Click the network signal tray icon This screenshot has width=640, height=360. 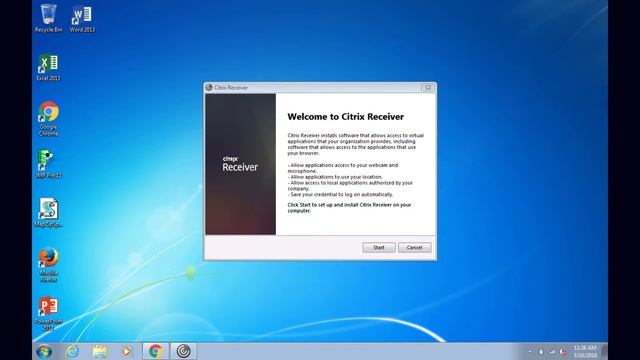click(x=552, y=351)
